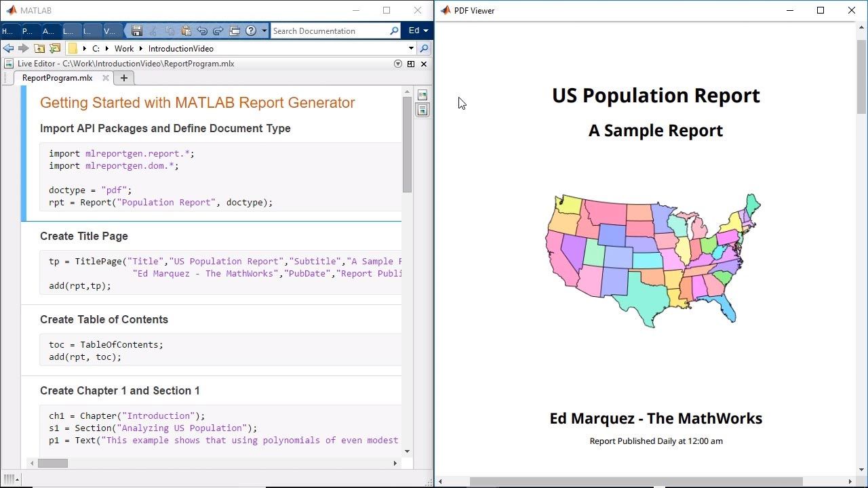The height and width of the screenshot is (488, 868).
Task: Click the Search Documentation field
Action: pyautogui.click(x=330, y=30)
